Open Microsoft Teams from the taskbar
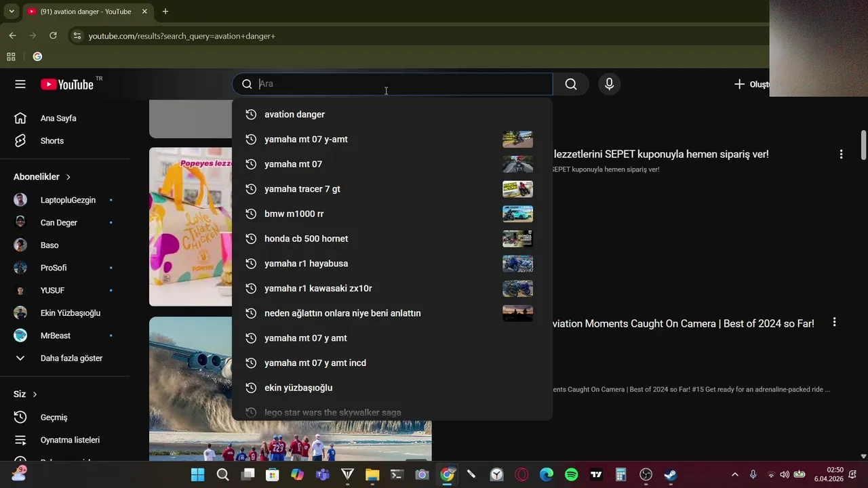The image size is (868, 488). pyautogui.click(x=322, y=474)
